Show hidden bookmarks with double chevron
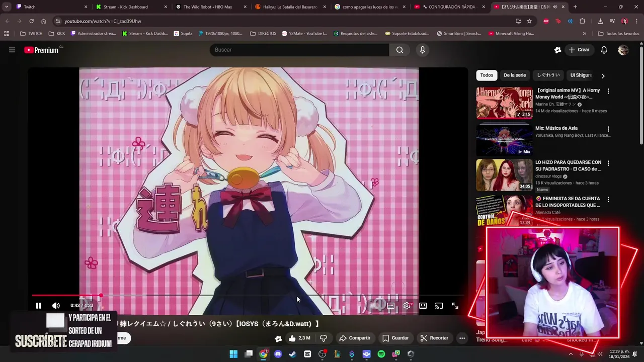 tap(585, 34)
